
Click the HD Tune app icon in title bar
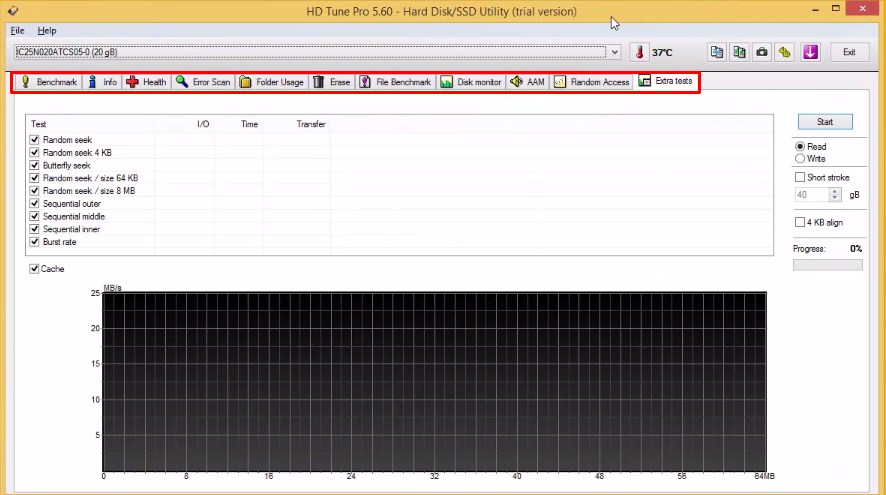click(13, 11)
